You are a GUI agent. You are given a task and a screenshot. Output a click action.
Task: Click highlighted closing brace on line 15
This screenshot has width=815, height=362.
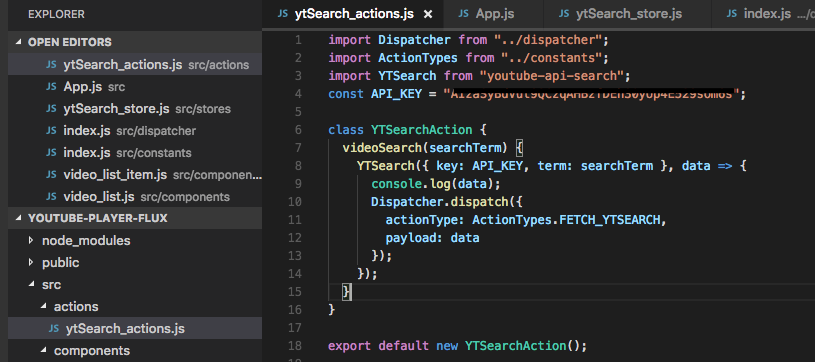(x=347, y=292)
